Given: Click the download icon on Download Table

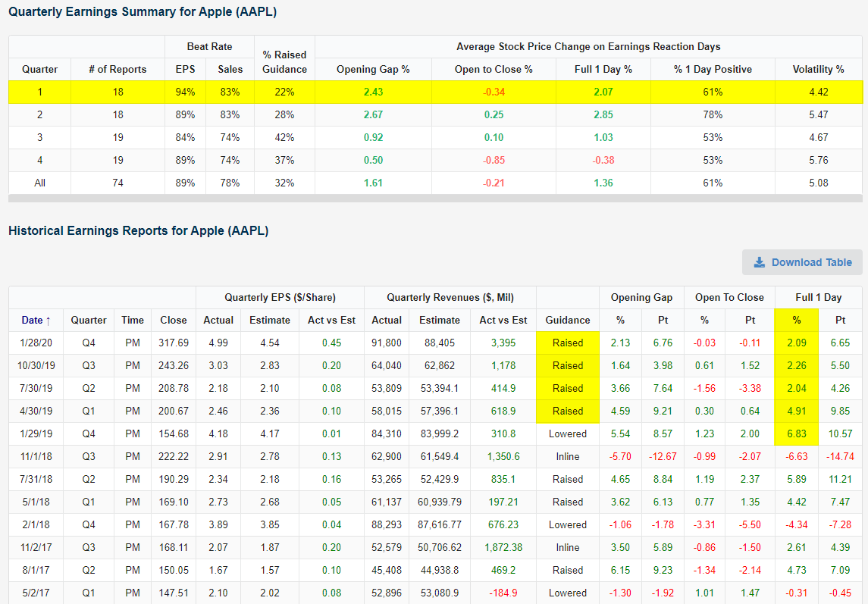Looking at the screenshot, I should click(x=759, y=262).
